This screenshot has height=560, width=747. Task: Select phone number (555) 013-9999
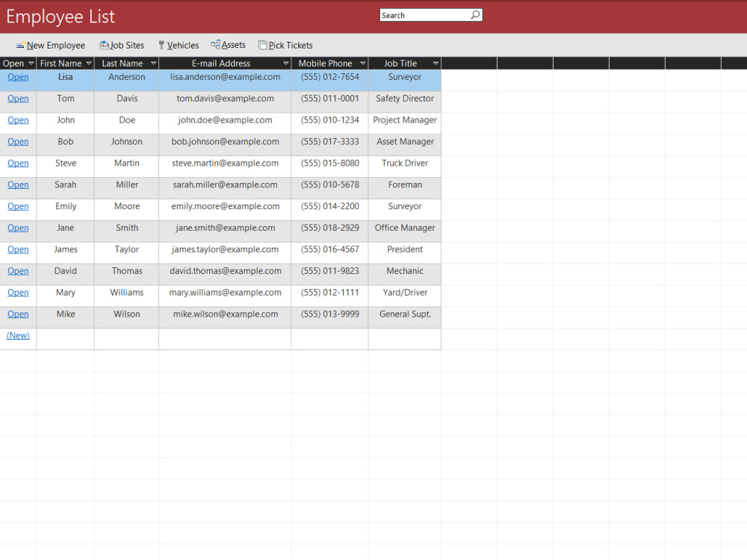(329, 317)
